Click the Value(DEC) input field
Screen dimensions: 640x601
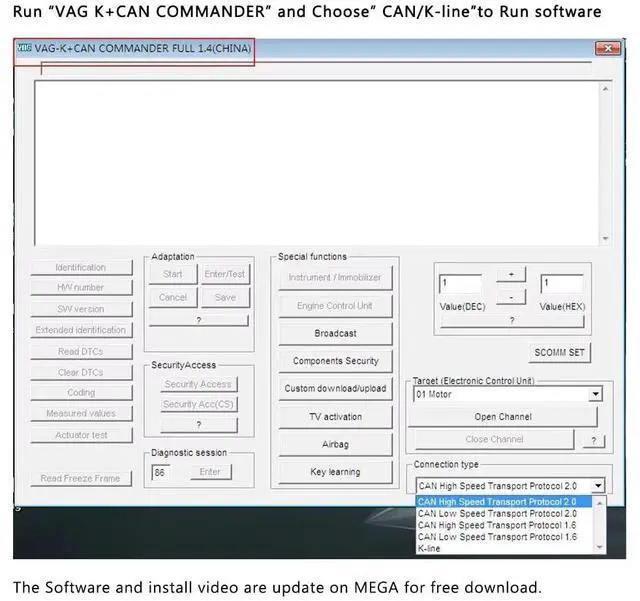click(x=460, y=284)
